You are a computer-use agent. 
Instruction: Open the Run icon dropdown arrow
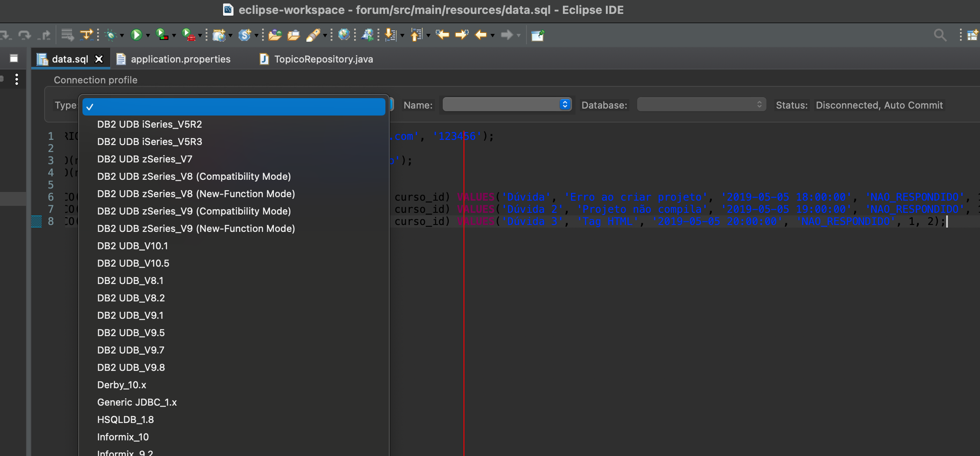[148, 36]
